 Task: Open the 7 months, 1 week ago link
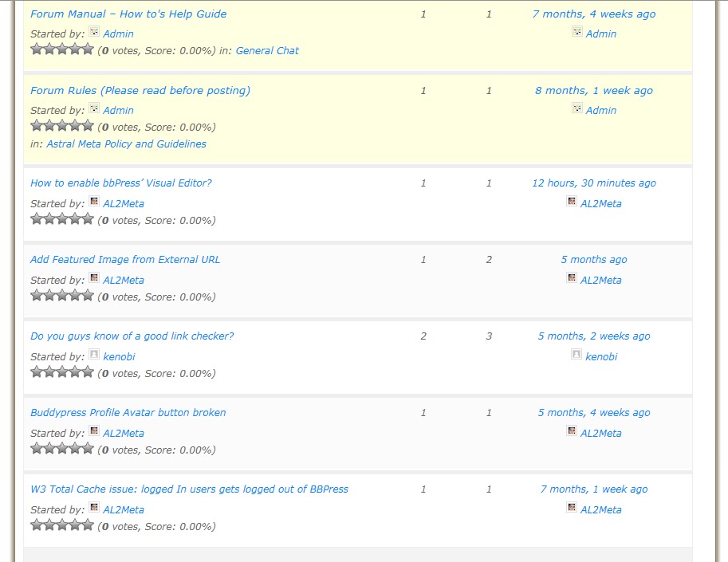pyautogui.click(x=594, y=489)
